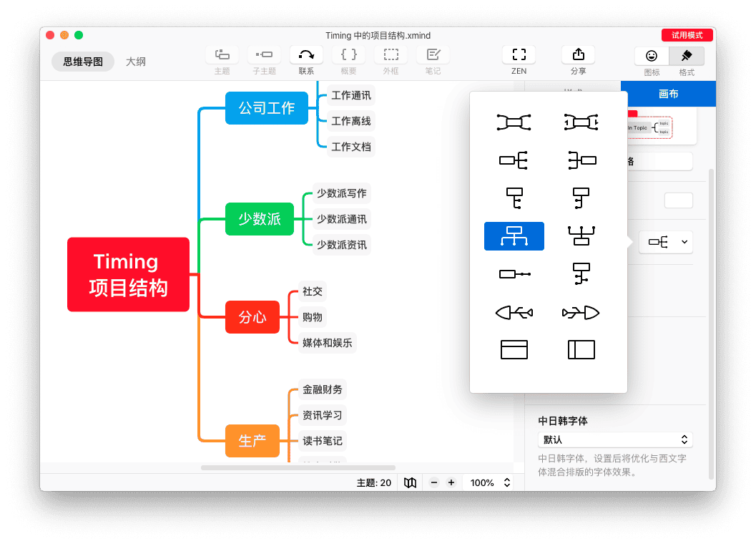Select the green 少数派 topic node
Screen dimensions: 756x544
(260, 219)
